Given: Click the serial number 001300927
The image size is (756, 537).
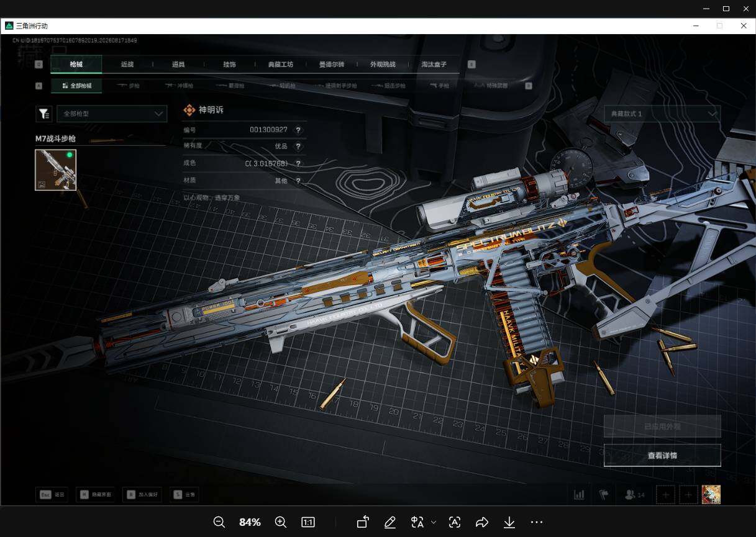Looking at the screenshot, I should click(268, 130).
